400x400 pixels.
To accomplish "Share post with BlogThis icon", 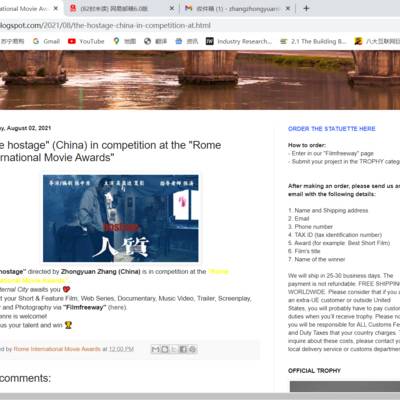I will (x=165, y=349).
